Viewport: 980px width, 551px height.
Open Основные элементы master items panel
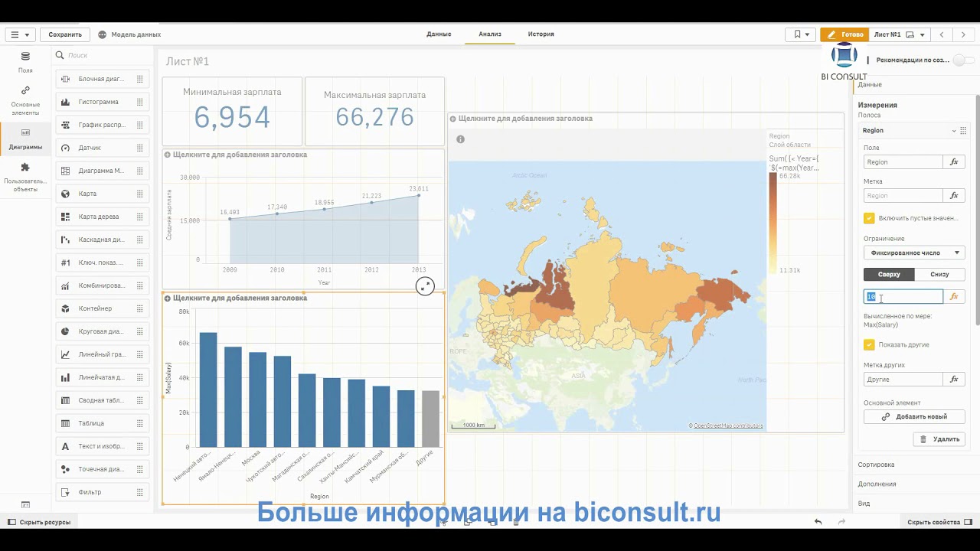pos(25,100)
